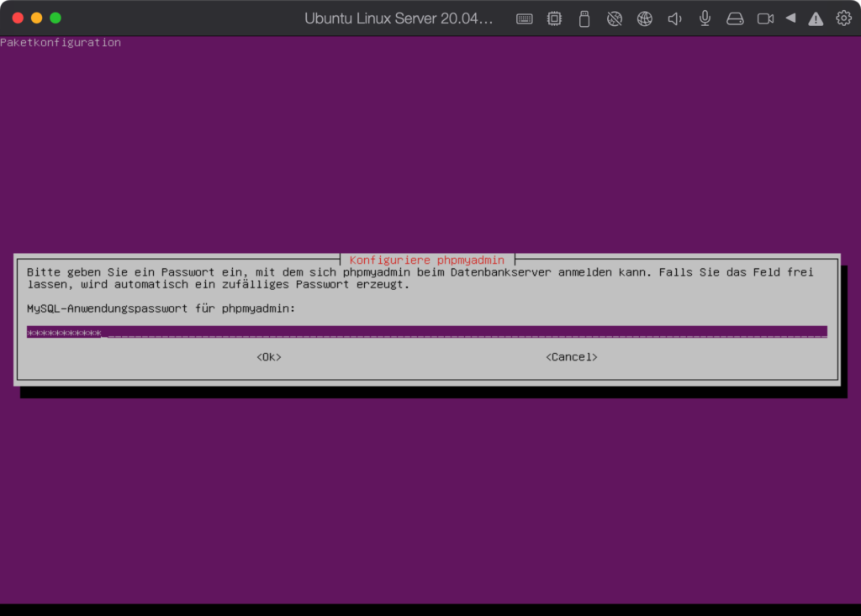Viewport: 861px width, 616px height.
Task: Click the CPU chip icon
Action: (x=555, y=18)
